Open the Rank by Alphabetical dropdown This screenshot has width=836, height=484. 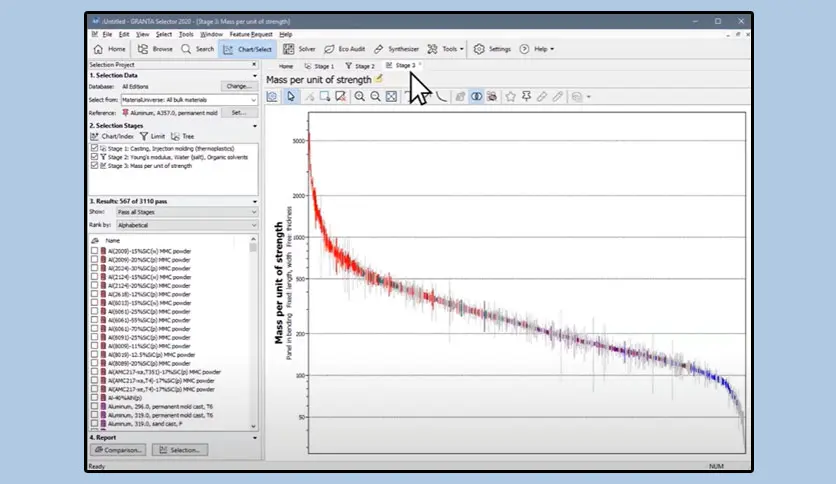187,225
